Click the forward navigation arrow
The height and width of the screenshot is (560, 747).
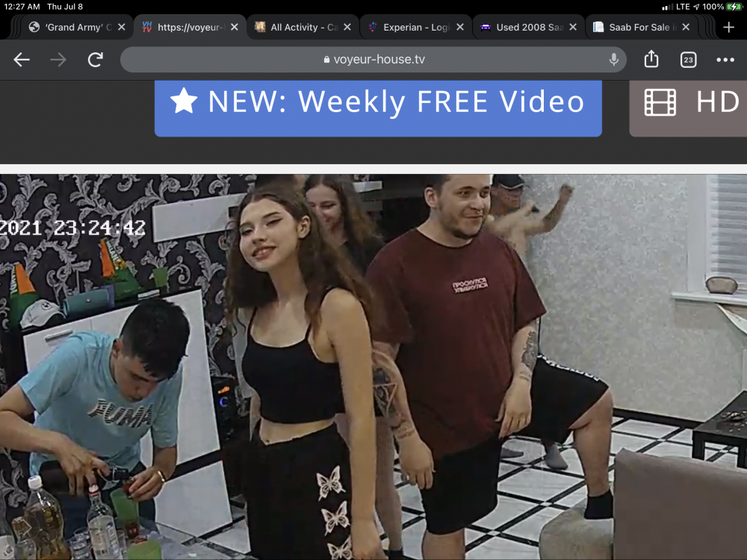[58, 60]
